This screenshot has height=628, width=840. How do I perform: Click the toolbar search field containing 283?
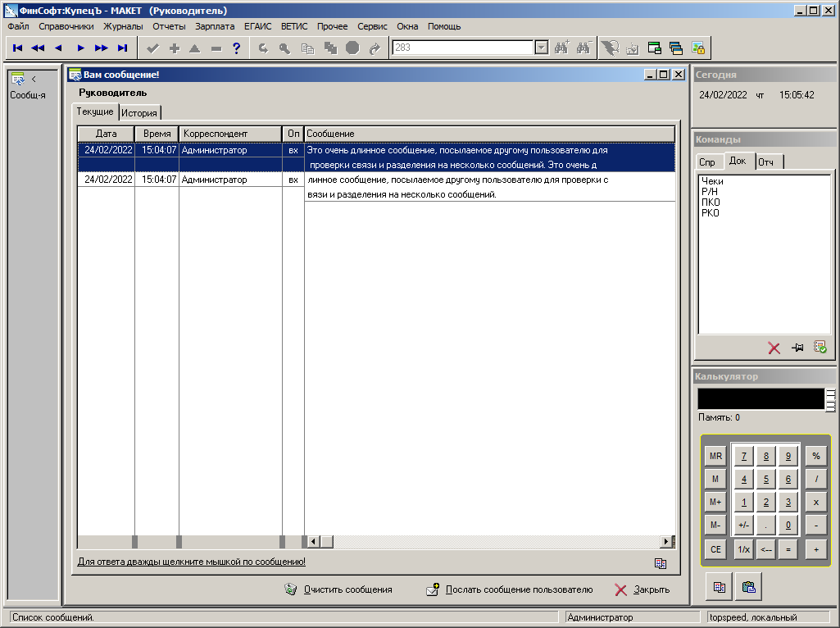(x=463, y=48)
